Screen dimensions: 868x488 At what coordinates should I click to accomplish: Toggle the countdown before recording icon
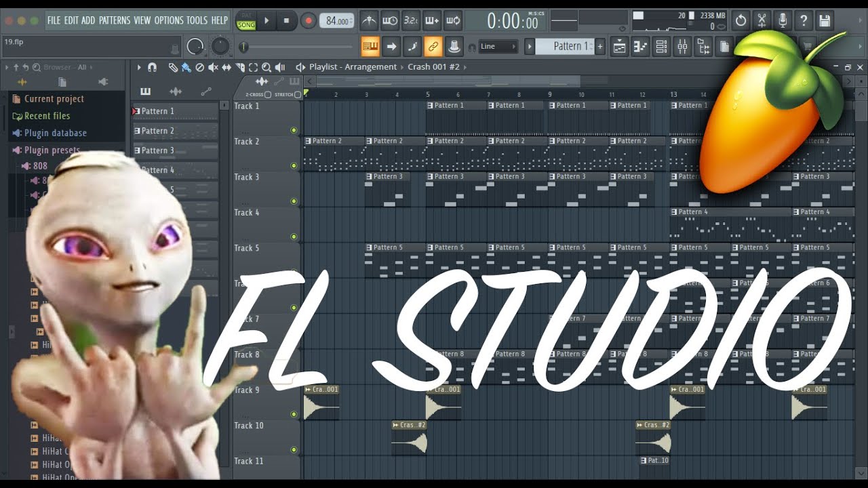tap(411, 20)
